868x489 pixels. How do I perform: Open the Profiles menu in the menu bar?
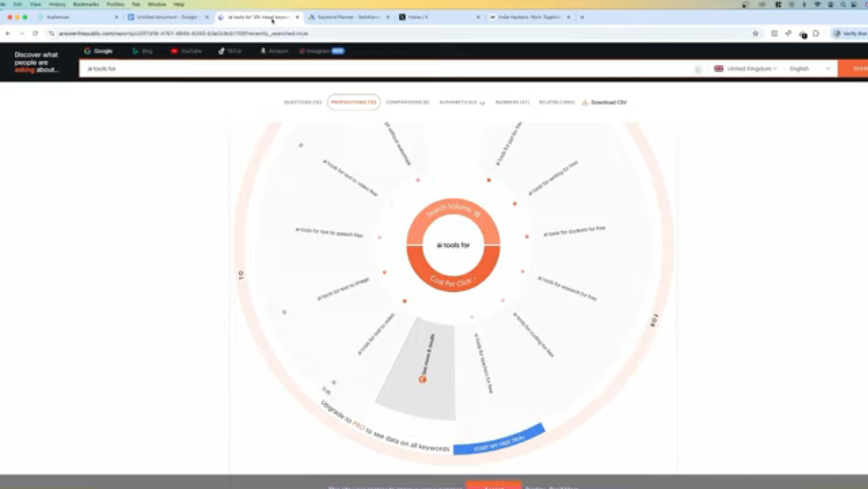[x=115, y=4]
